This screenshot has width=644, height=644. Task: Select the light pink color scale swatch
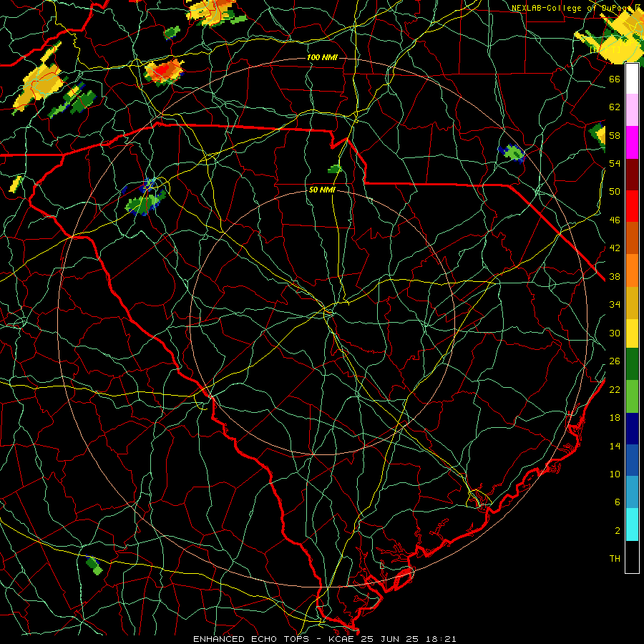coord(632,110)
